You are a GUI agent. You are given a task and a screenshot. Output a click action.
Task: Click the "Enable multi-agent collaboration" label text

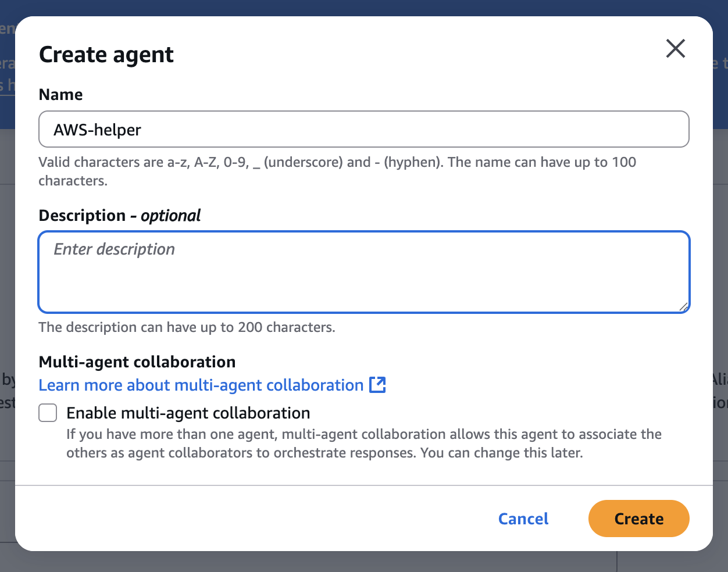[x=188, y=413]
